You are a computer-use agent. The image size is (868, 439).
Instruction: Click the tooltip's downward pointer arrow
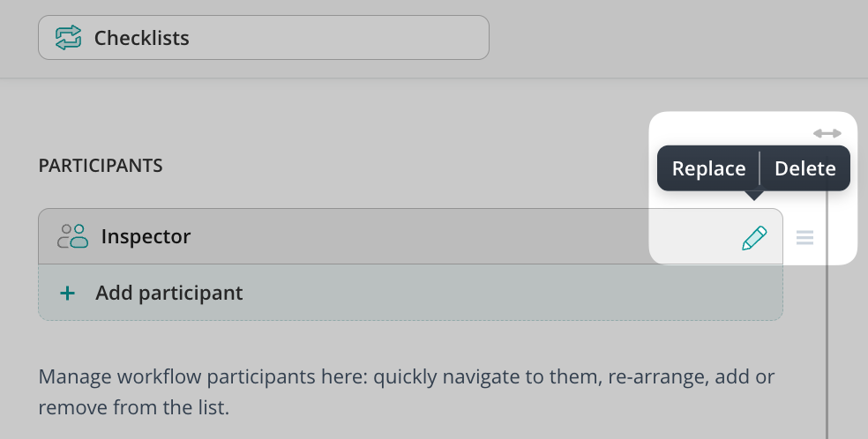[754, 195]
